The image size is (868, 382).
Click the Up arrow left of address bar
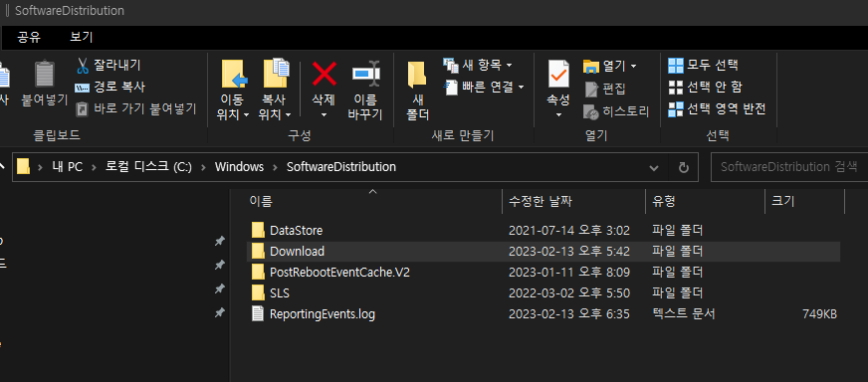(3, 167)
